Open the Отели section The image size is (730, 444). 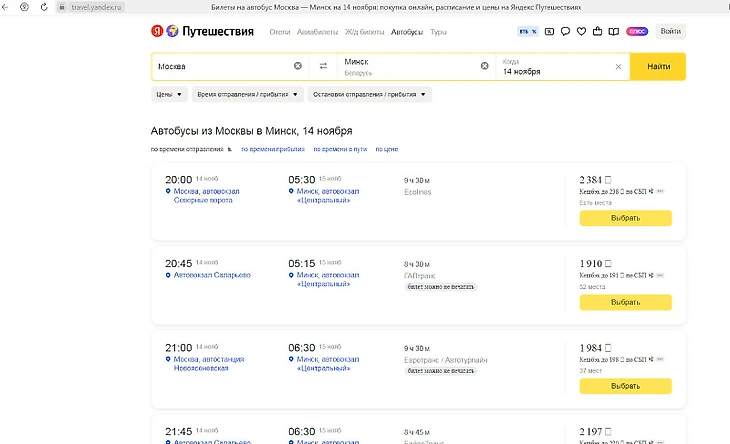[280, 32]
